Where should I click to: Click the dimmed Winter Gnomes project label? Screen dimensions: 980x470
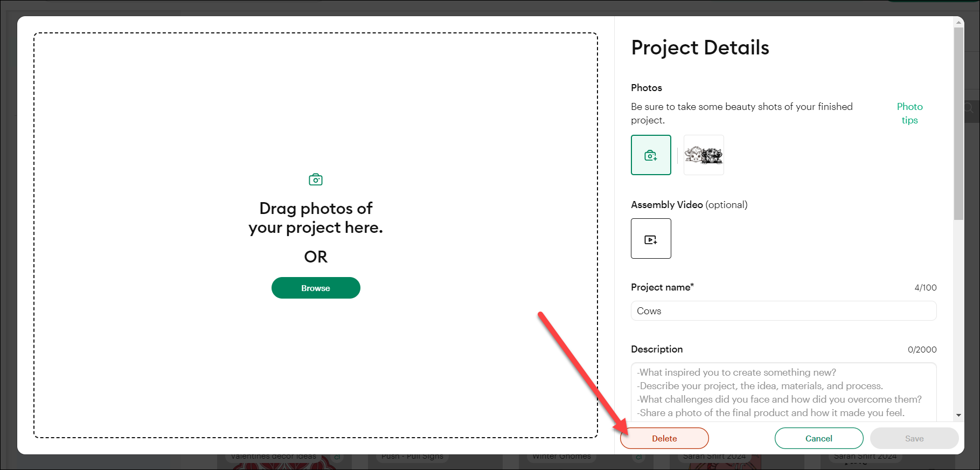561,457
